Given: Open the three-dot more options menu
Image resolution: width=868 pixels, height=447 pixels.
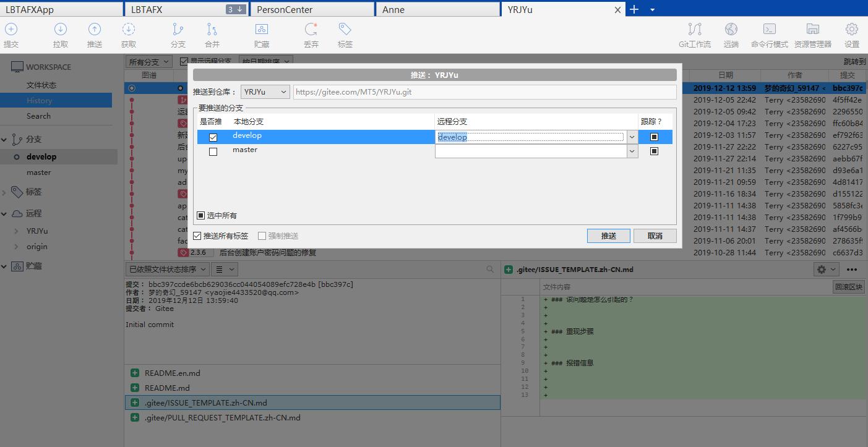Looking at the screenshot, I should 852,270.
